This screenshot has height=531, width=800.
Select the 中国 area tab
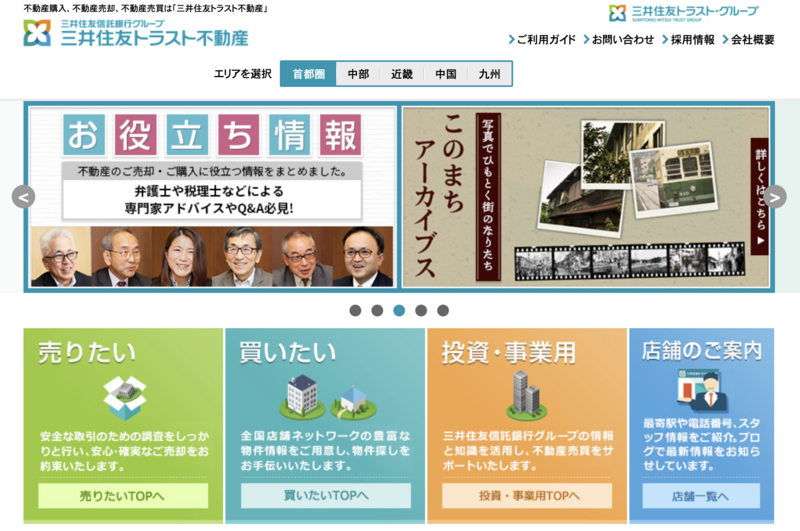(x=445, y=74)
